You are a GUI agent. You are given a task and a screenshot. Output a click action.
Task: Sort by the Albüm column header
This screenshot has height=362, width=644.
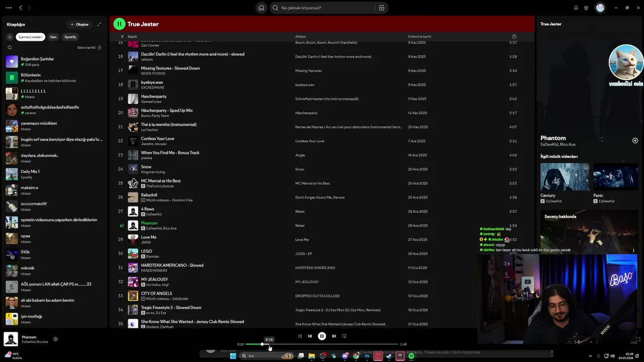click(300, 36)
